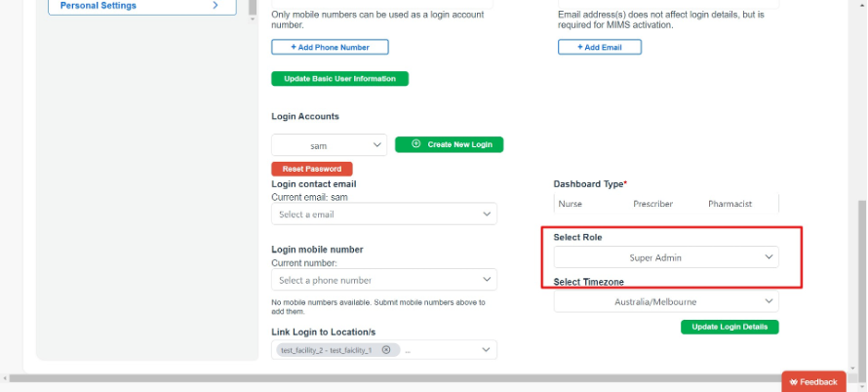Expand the Link Login to Location/s dropdown arrow
The height and width of the screenshot is (392, 868).
coord(486,350)
